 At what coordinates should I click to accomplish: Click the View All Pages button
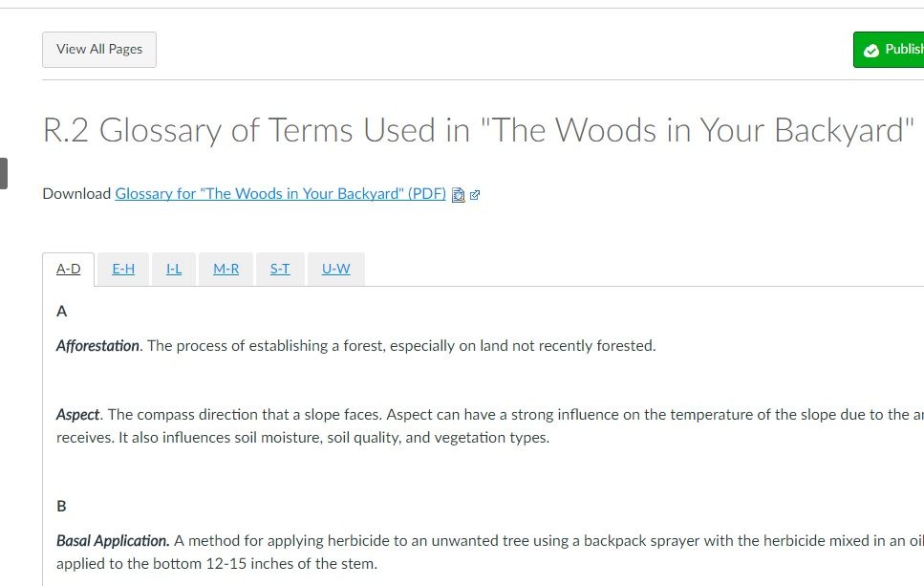99,50
